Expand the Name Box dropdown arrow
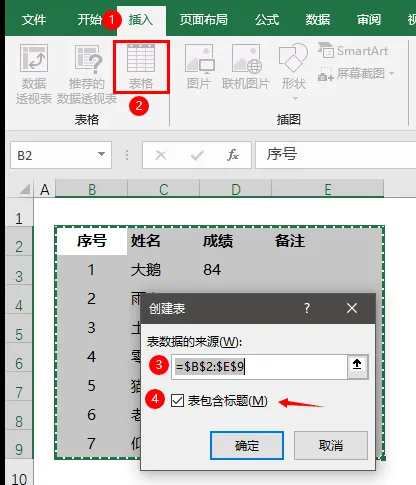416x485 pixels. click(x=101, y=155)
